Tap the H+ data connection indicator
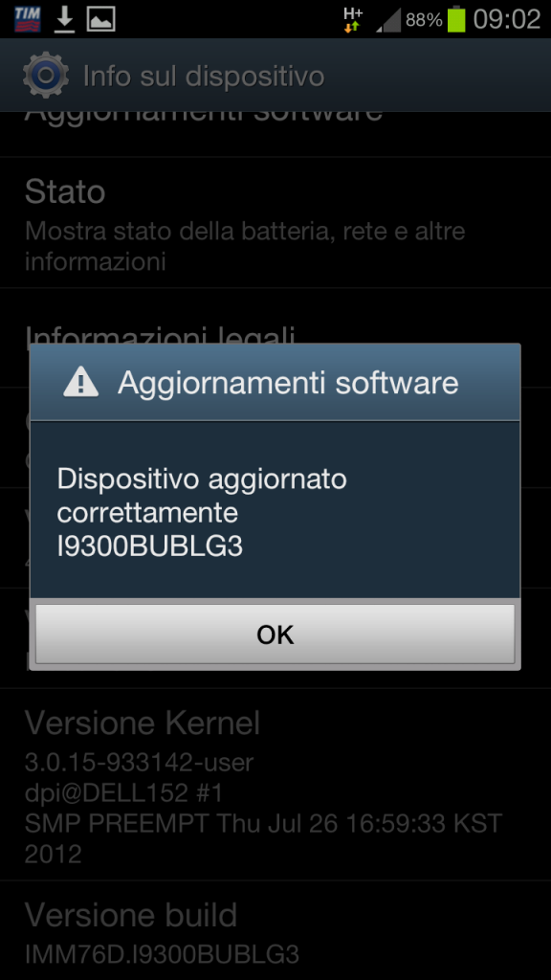This screenshot has height=980, width=551. pyautogui.click(x=353, y=19)
